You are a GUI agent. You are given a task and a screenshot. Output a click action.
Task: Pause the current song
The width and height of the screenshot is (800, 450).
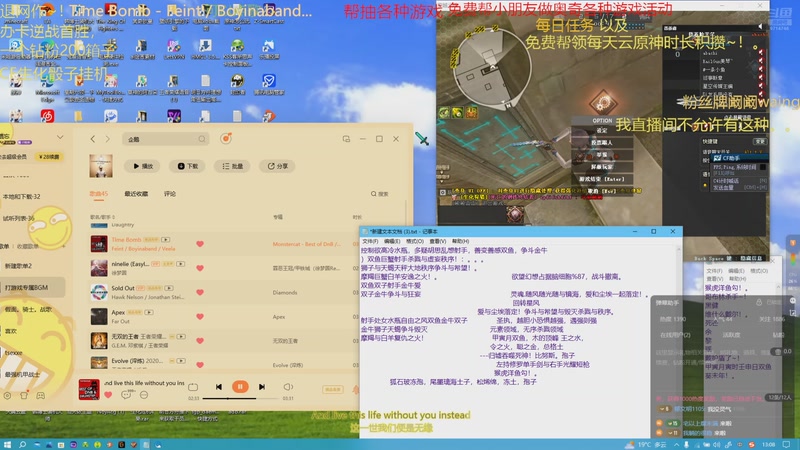click(240, 387)
